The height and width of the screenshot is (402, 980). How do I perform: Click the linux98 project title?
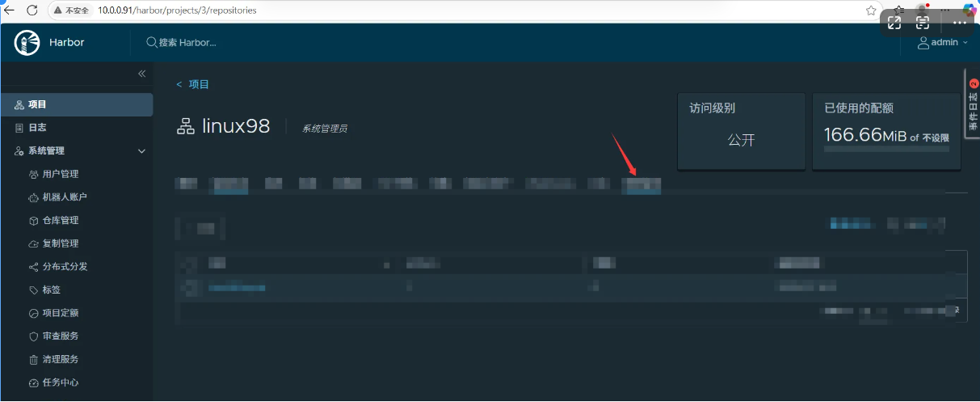[235, 126]
